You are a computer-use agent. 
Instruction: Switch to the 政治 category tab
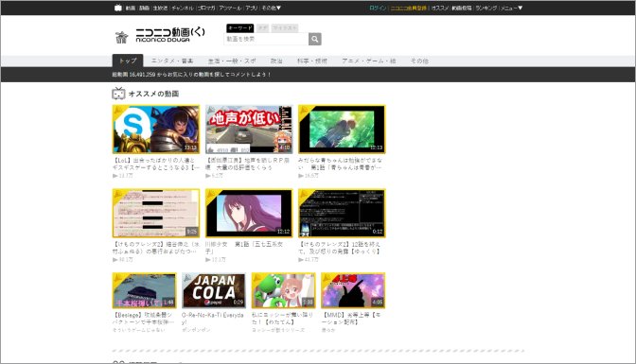tap(276, 61)
